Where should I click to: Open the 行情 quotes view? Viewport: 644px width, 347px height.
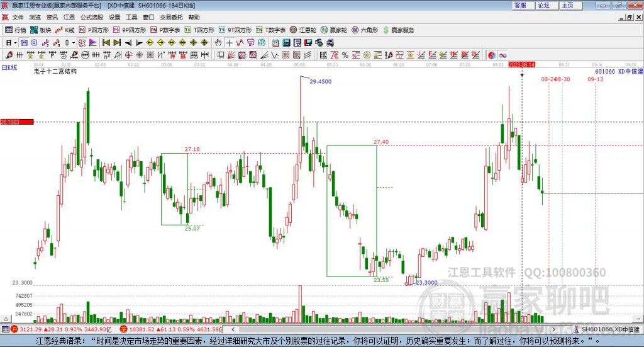(x=16, y=30)
